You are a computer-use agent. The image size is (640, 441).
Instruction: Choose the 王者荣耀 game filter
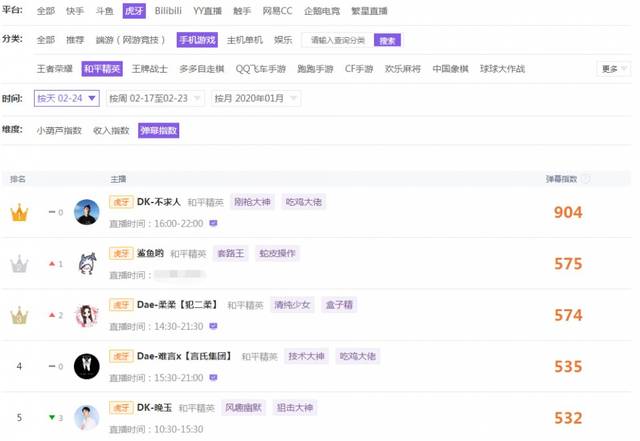[x=55, y=69]
